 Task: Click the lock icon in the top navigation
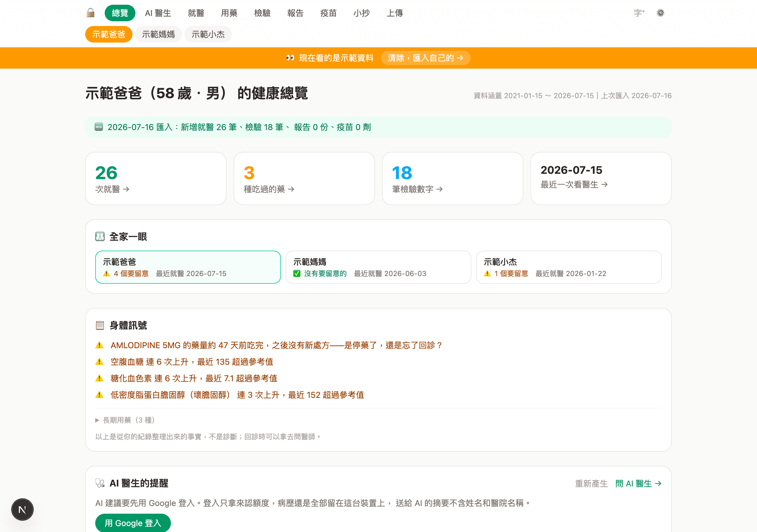pyautogui.click(x=90, y=13)
